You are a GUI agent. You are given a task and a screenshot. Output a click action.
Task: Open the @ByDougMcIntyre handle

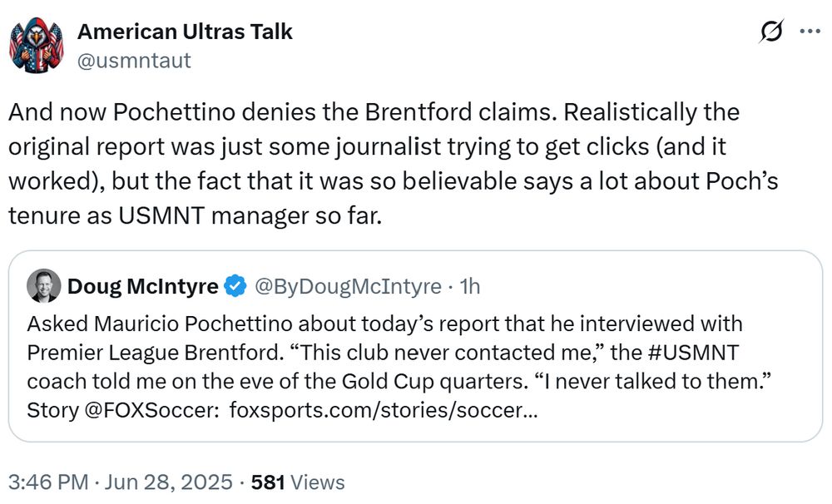[x=348, y=286]
